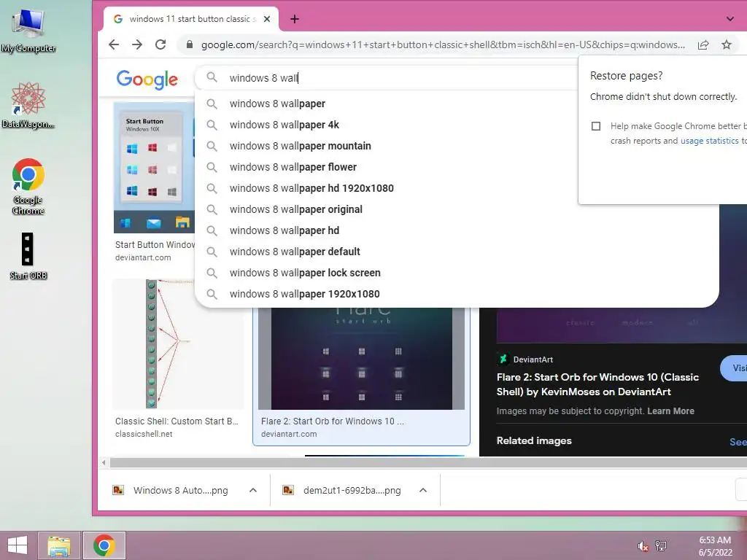Image resolution: width=747 pixels, height=560 pixels.
Task: Click the classicshell.net source link
Action: (144, 435)
